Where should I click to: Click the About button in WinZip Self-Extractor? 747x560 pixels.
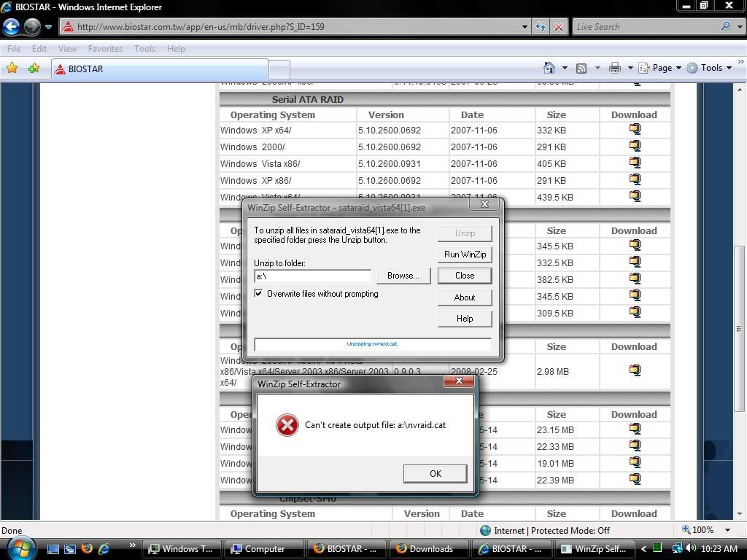[x=465, y=297]
